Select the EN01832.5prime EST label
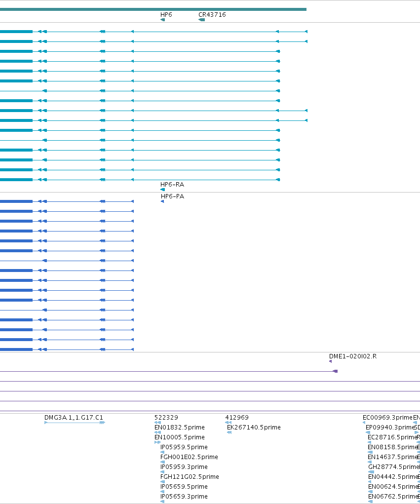420x504 pixels. [x=180, y=427]
